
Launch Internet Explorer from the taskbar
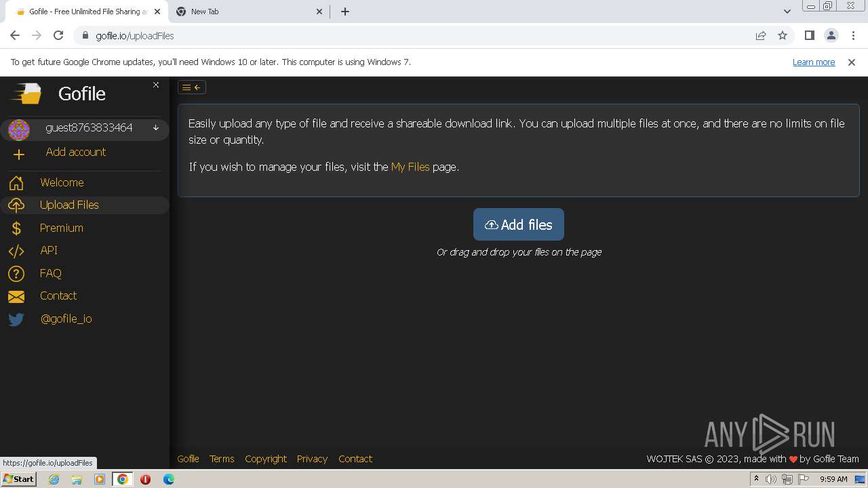(x=54, y=479)
